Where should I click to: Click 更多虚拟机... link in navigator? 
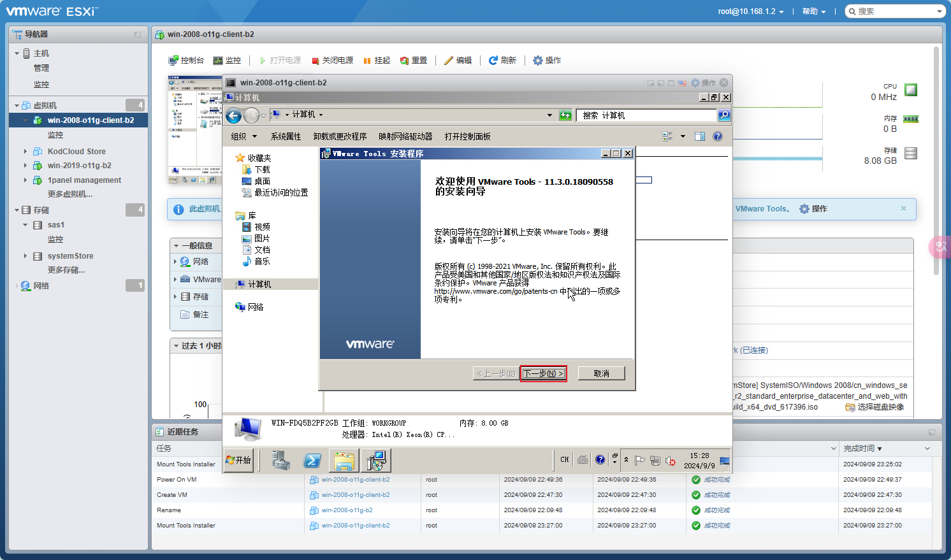coord(70,194)
